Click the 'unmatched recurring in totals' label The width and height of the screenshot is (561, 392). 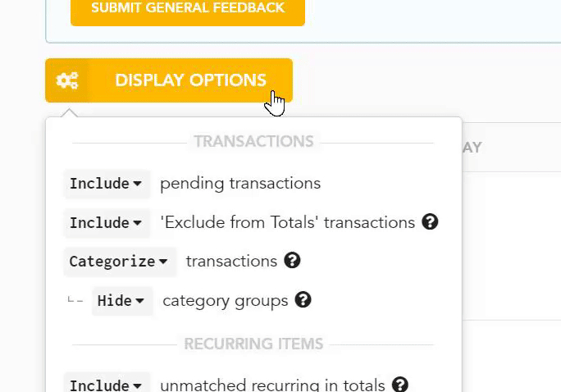coord(272,385)
